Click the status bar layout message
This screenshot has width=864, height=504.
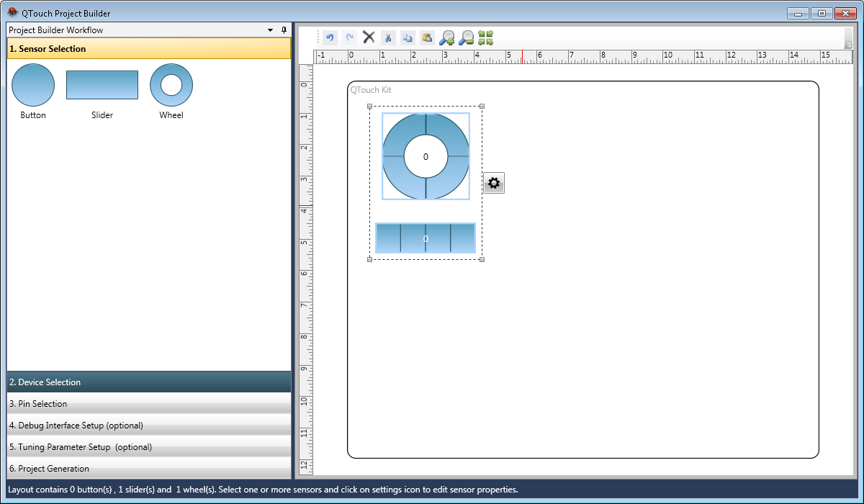click(x=263, y=490)
